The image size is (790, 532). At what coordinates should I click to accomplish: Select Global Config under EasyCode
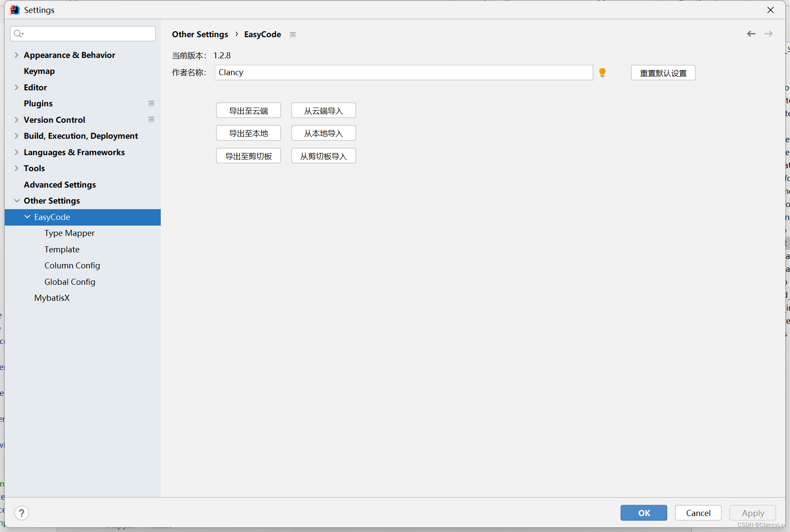coord(70,282)
